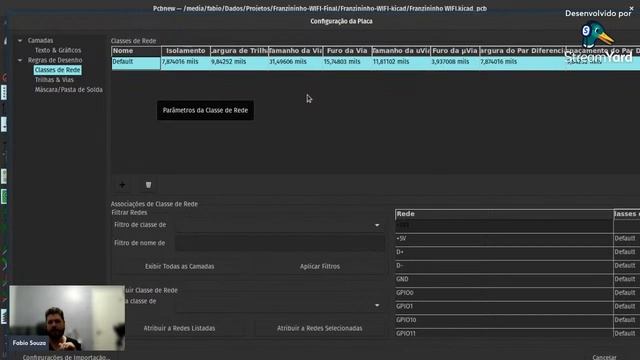The image size is (640, 360).
Task: Click Exibir Todas as Camadas button
Action: tap(180, 266)
